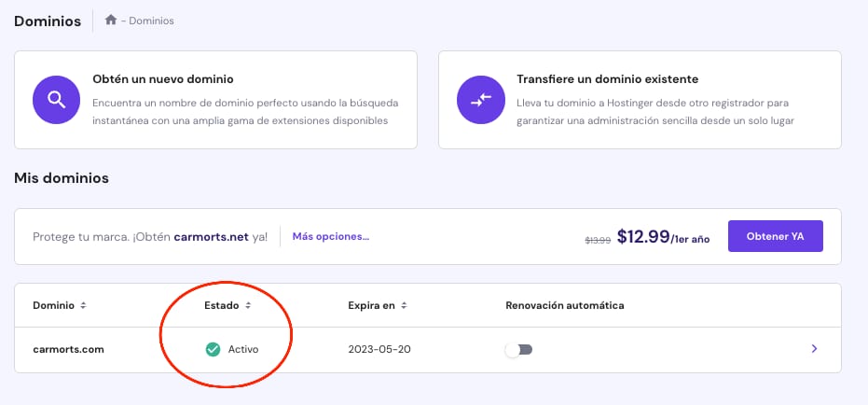Click the Renovación automática column header
This screenshot has height=405, width=868.
pyautogui.click(x=564, y=305)
